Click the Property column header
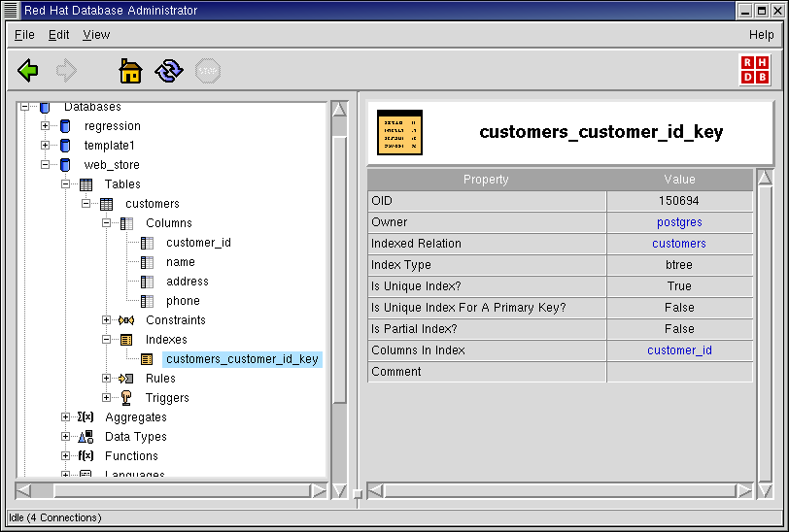 tap(486, 180)
